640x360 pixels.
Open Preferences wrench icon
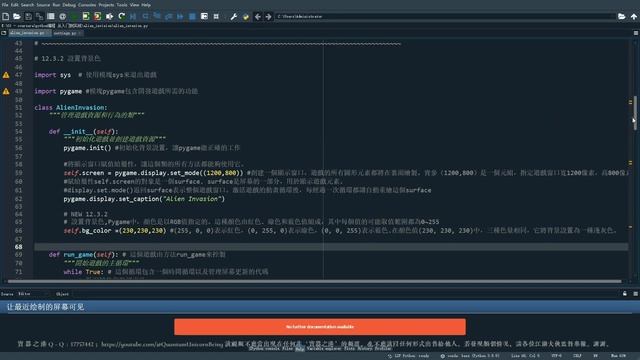coord(233,16)
